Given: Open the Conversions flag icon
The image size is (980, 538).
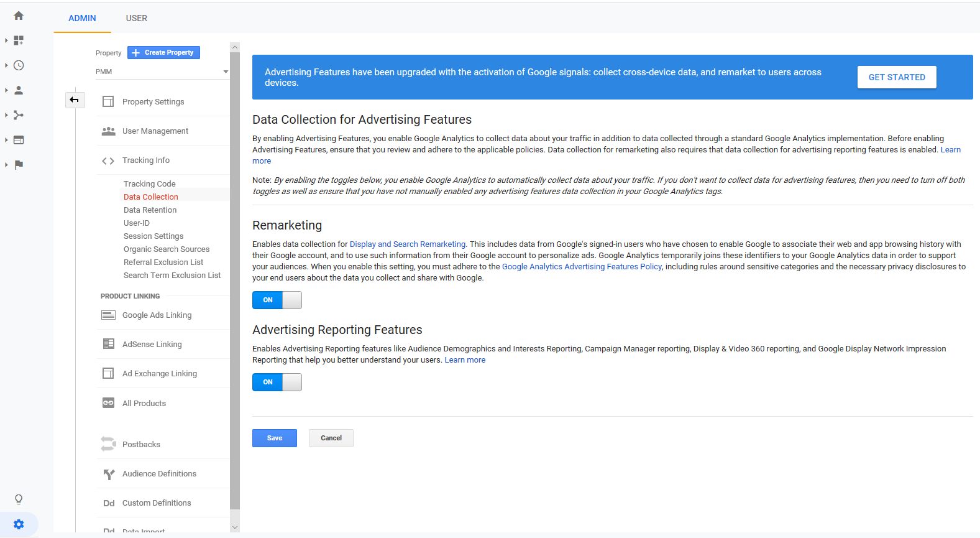Looking at the screenshot, I should 19,165.
